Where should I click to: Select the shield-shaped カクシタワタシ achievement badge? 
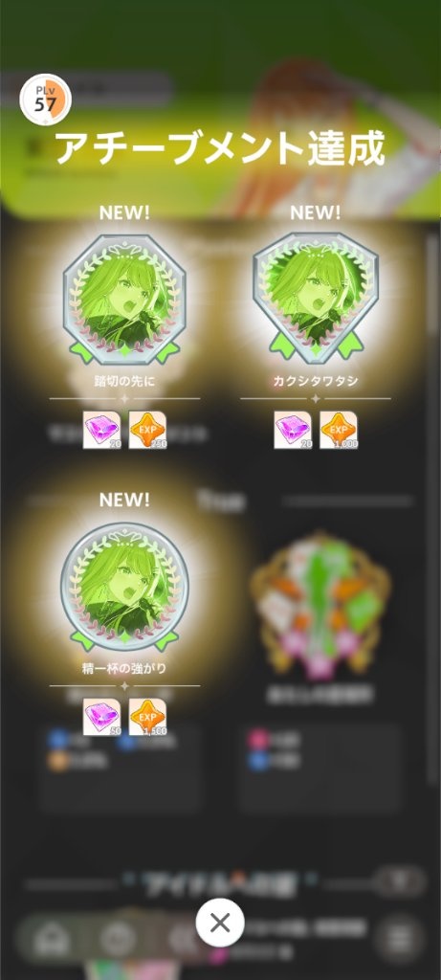pyautogui.click(x=316, y=297)
